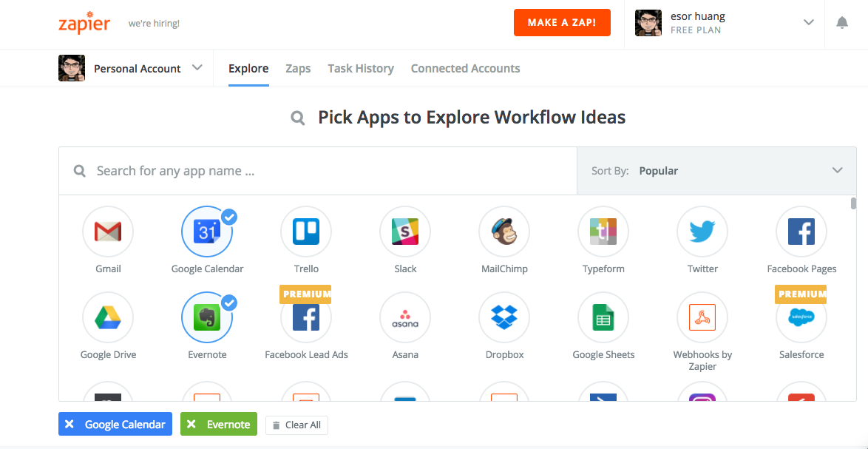Click the Zapier logo
The width and height of the screenshot is (868, 449).
pyautogui.click(x=84, y=22)
